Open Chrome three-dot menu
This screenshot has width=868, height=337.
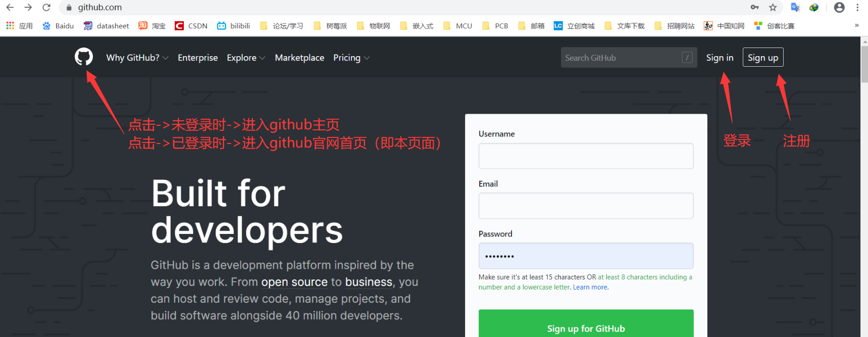857,7
